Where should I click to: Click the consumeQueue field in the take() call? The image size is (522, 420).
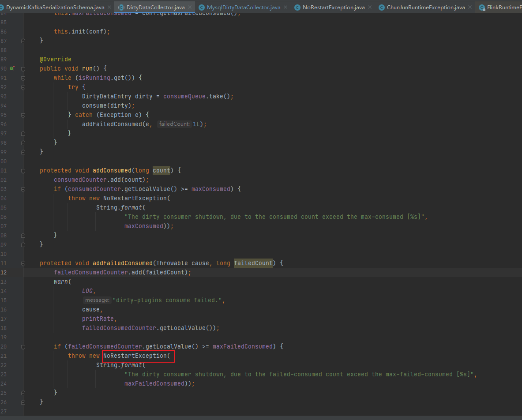[184, 96]
